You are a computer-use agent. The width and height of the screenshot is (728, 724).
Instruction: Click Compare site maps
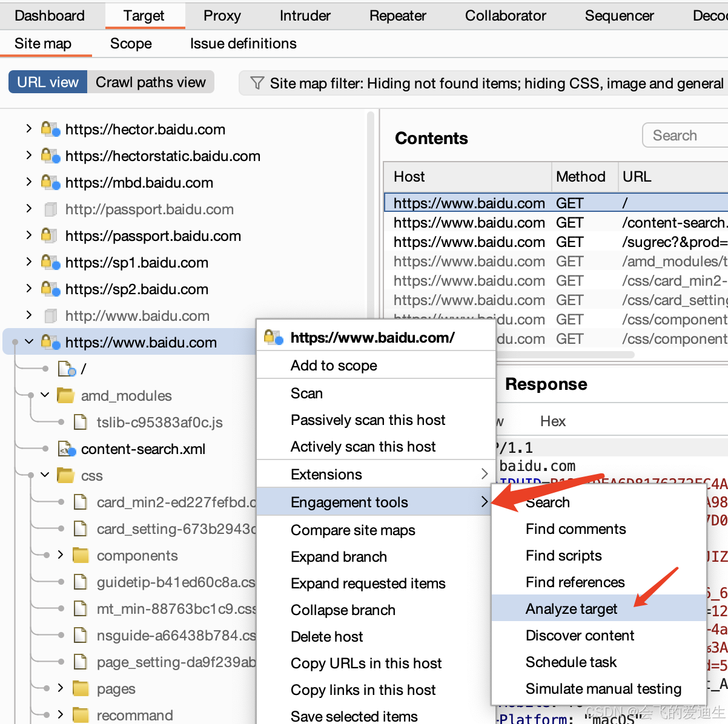coord(376,530)
